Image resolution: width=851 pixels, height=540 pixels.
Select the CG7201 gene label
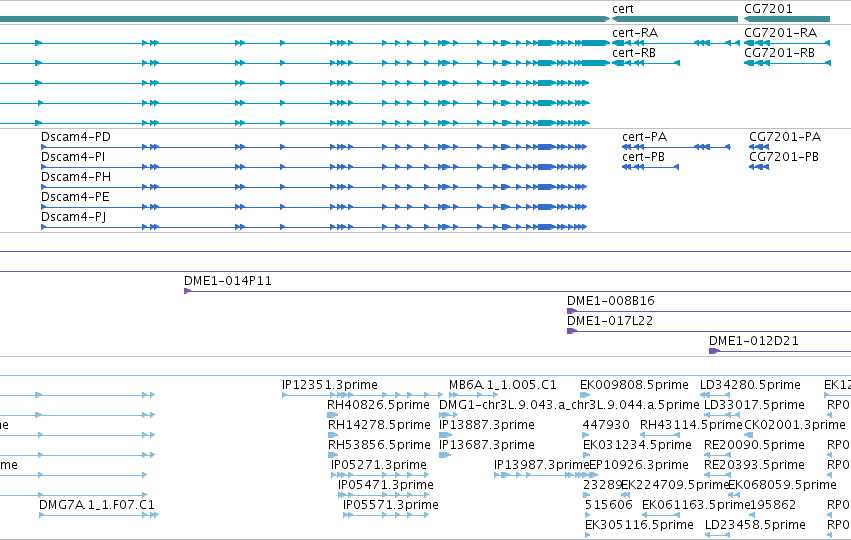(768, 9)
